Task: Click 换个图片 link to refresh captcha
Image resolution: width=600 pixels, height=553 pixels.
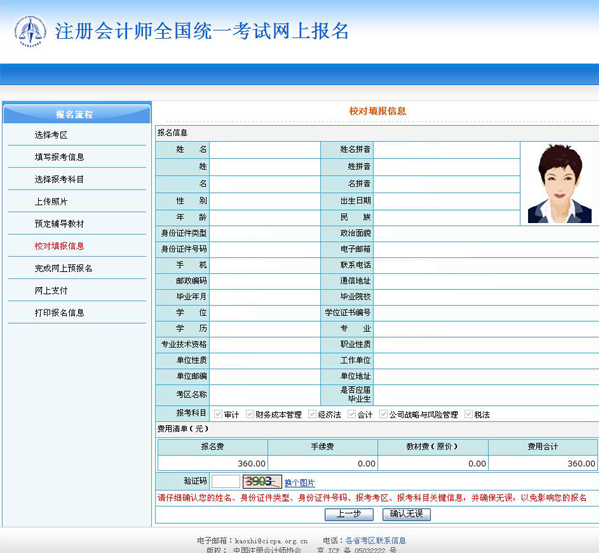Action: [x=300, y=483]
